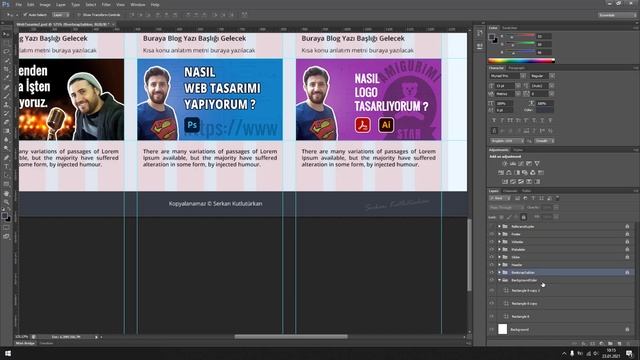Click the foreground color swatch in Color panel

point(492,37)
